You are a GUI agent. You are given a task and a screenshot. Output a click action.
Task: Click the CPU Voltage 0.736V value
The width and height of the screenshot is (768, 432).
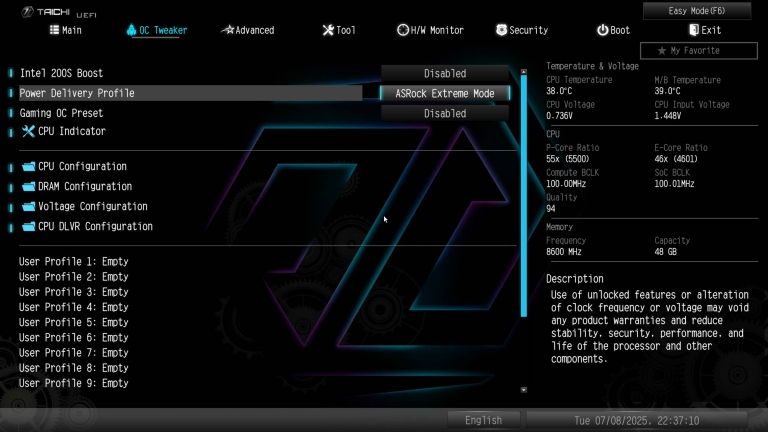[x=559, y=116]
